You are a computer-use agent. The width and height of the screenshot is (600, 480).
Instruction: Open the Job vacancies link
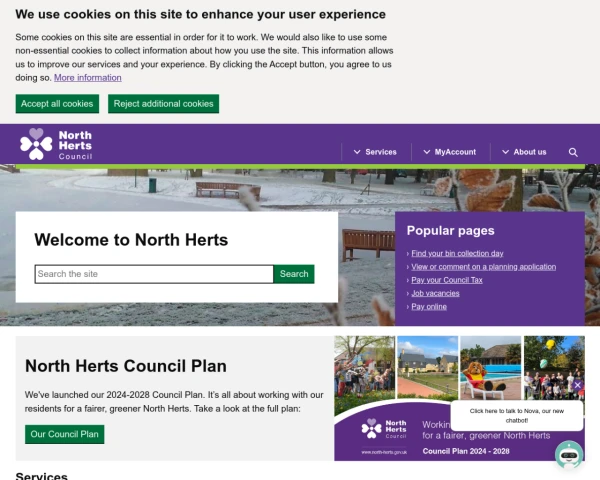pyautogui.click(x=435, y=294)
